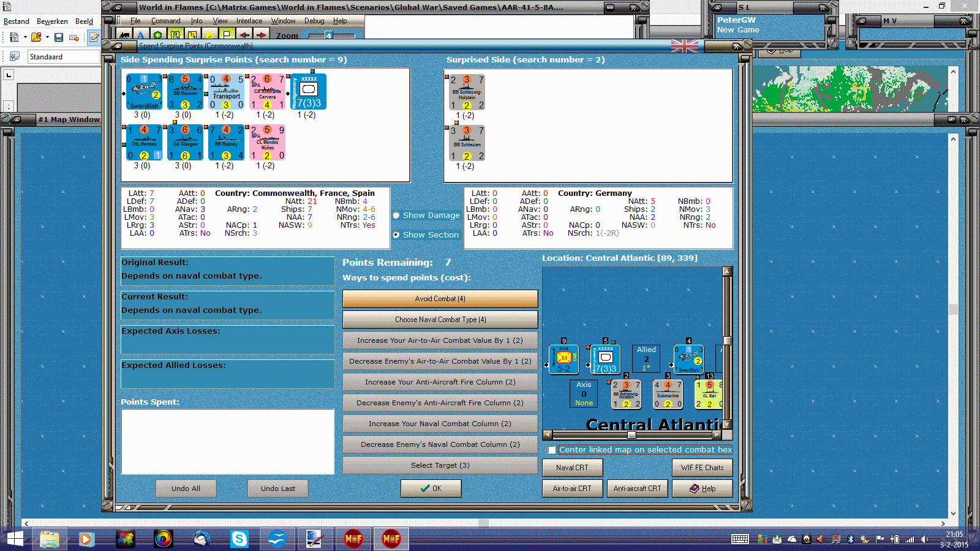Confirm with the OK button

[x=431, y=489]
